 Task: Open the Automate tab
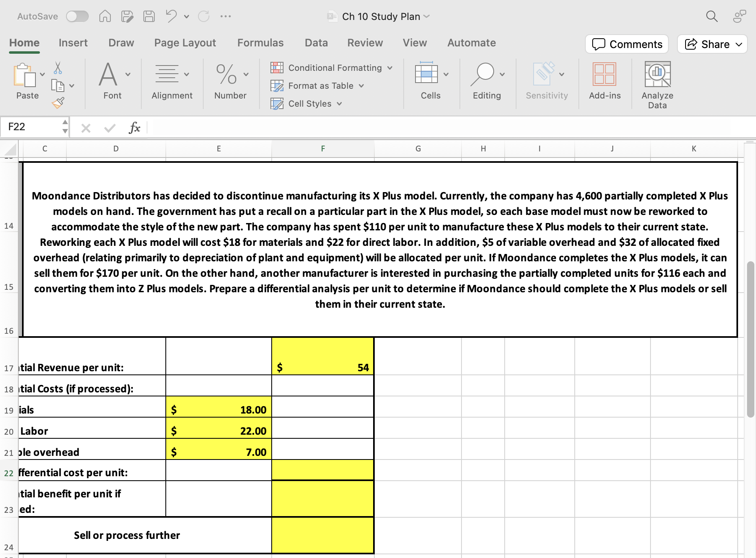pyautogui.click(x=472, y=43)
